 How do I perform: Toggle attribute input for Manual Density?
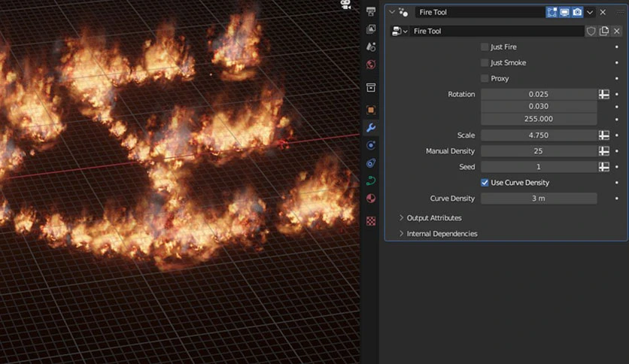click(x=604, y=151)
